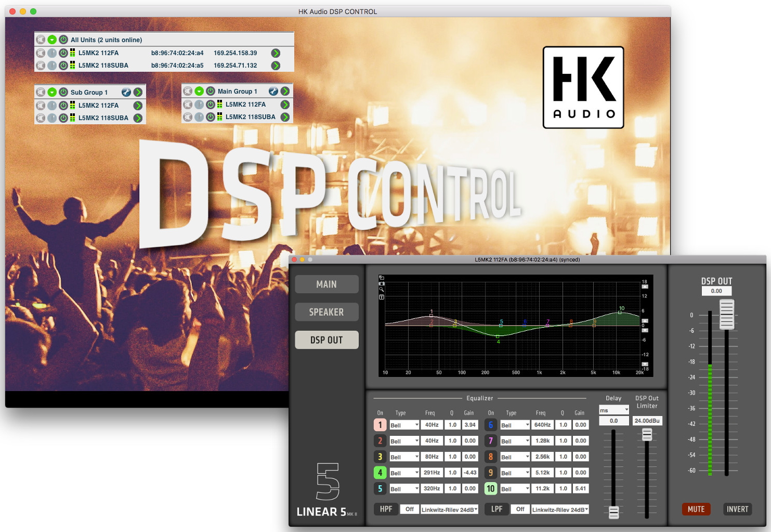The image size is (771, 532).
Task: Open Main Group 1 with green arrow icon
Action: coord(285,92)
